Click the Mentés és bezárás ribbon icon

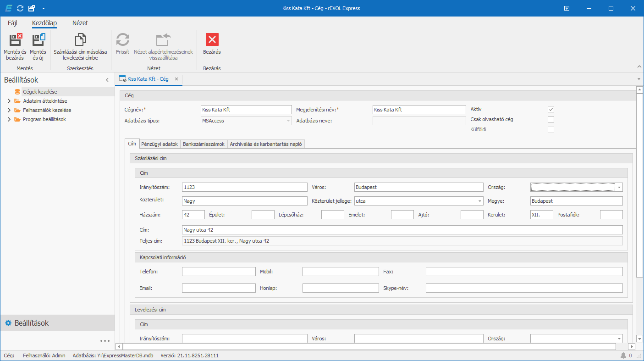[x=15, y=40]
